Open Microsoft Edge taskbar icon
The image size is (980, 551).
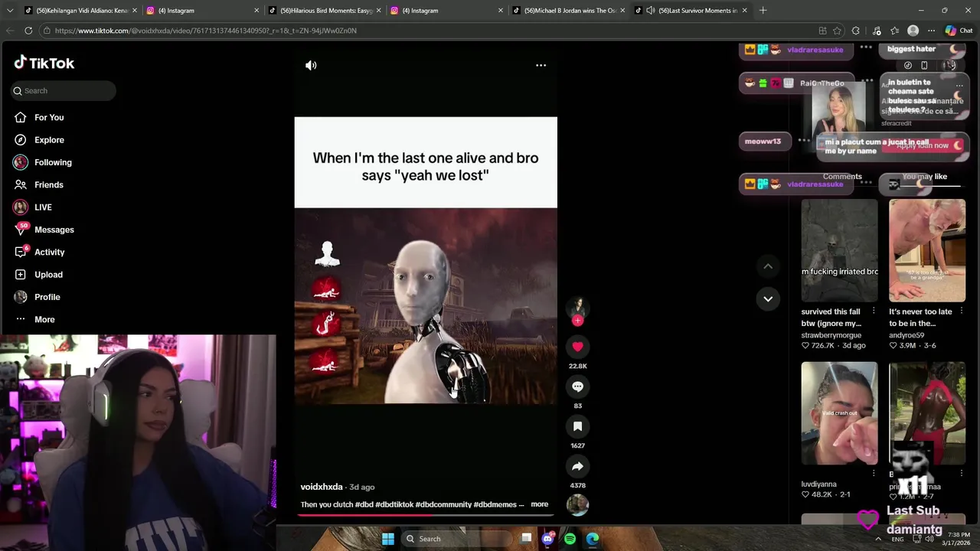[x=593, y=539]
